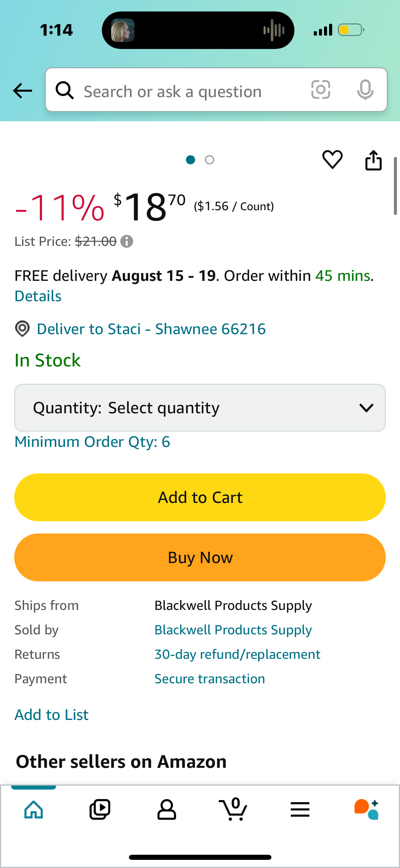Open the cart icon in bottom bar
This screenshot has height=868, width=400.
coord(233,809)
